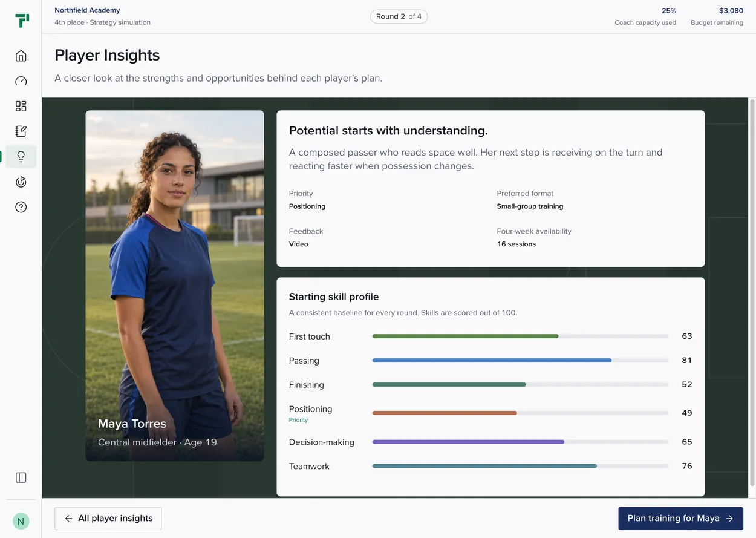Click Maya Torres player photo card
Viewport: 756px width, 538px height.
coord(175,286)
